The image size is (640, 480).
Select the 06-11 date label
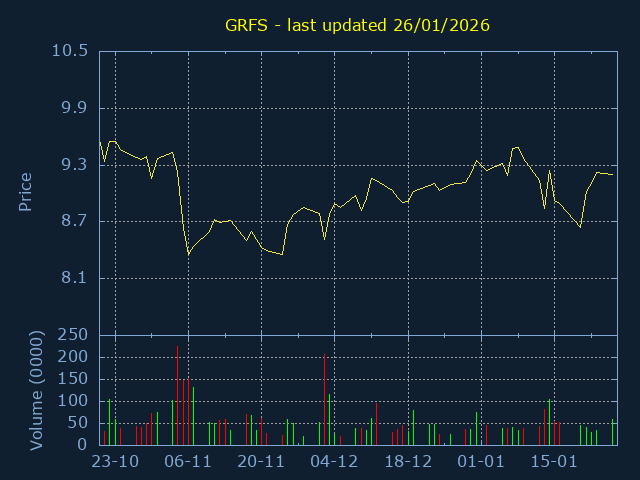[188, 462]
